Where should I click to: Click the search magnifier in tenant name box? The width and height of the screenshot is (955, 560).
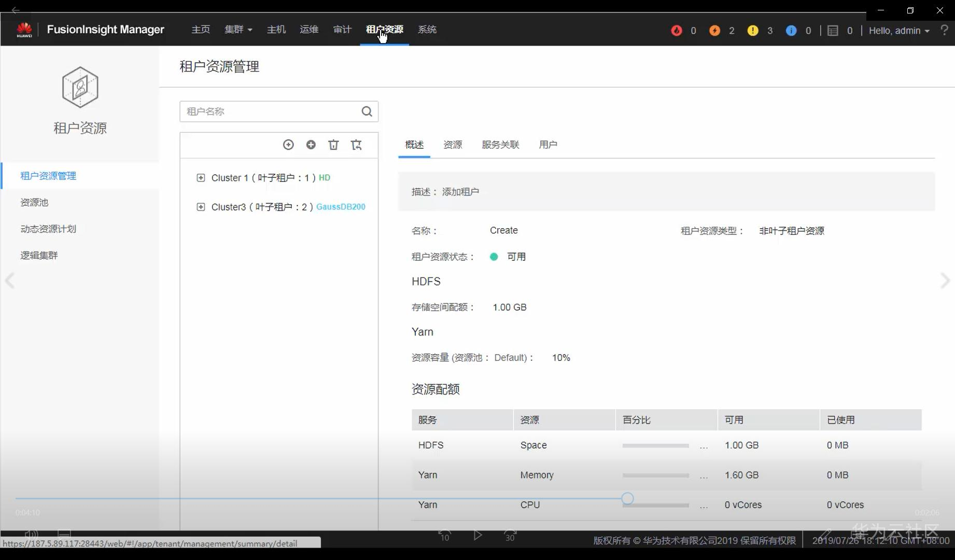(367, 111)
